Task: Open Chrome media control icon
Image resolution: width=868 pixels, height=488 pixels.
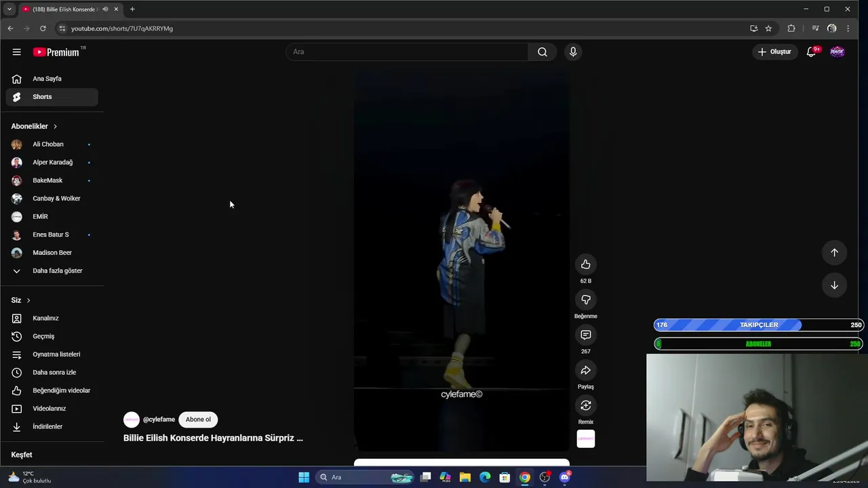Action: tap(816, 28)
